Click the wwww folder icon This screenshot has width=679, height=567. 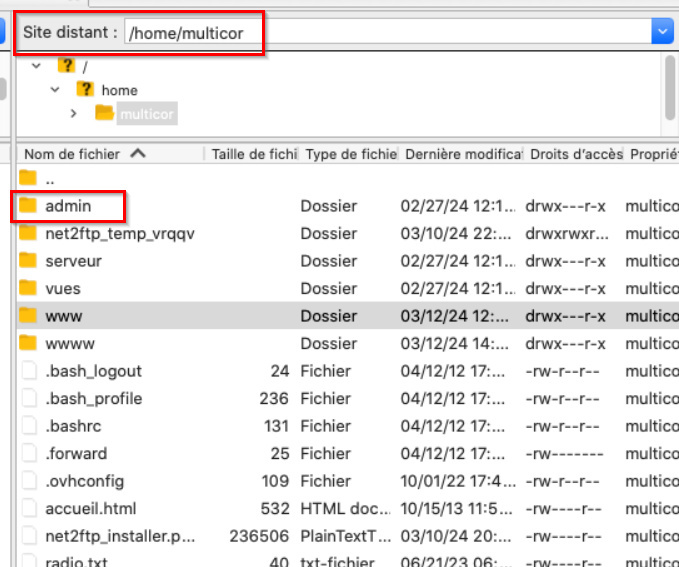click(x=29, y=344)
